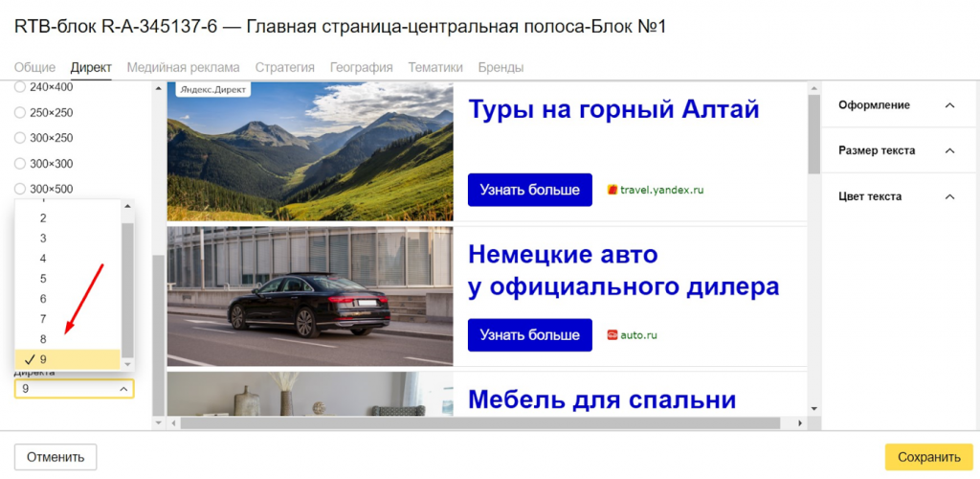Click the left panel scroll up arrow

click(x=158, y=87)
